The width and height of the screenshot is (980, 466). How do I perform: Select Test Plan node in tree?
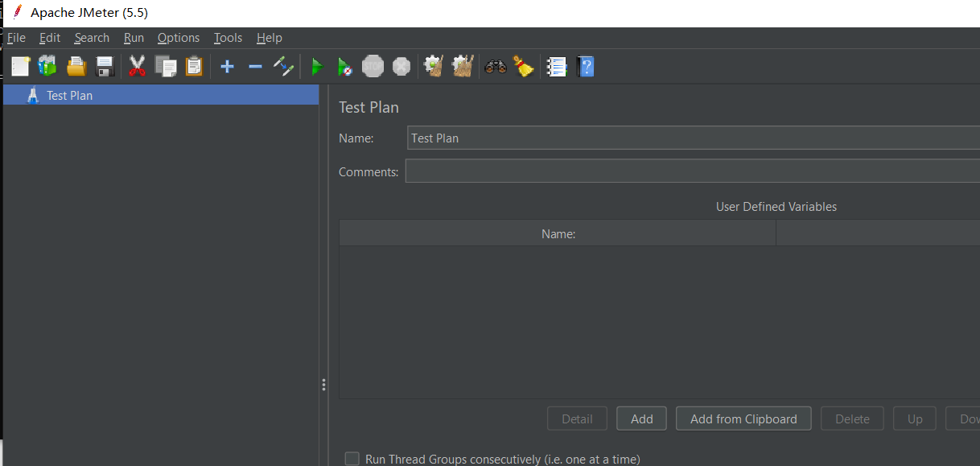pos(161,95)
